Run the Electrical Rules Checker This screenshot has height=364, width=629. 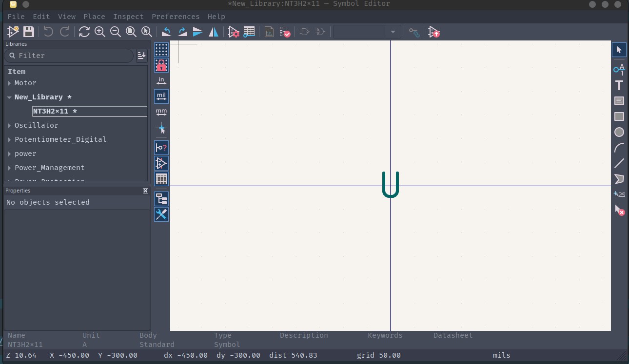coord(284,32)
